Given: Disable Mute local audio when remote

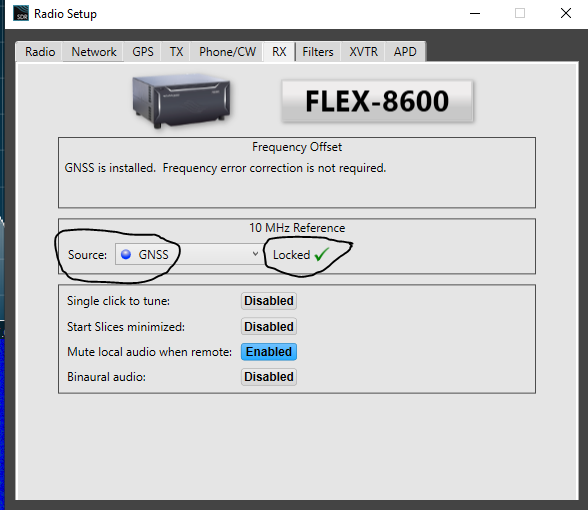Looking at the screenshot, I should 269,352.
